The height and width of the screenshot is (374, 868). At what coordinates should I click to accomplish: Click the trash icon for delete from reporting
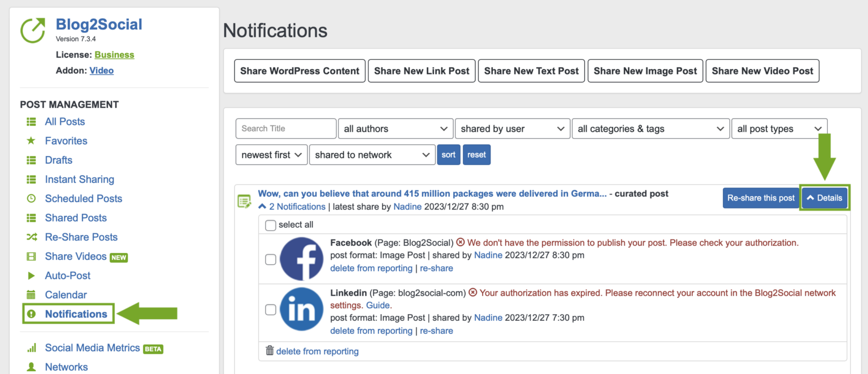270,351
